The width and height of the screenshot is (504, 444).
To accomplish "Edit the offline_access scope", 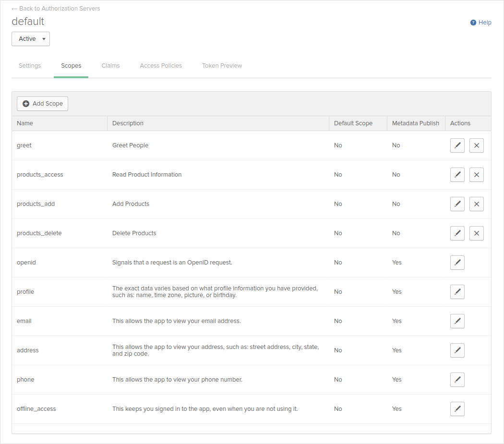I will pyautogui.click(x=457, y=409).
